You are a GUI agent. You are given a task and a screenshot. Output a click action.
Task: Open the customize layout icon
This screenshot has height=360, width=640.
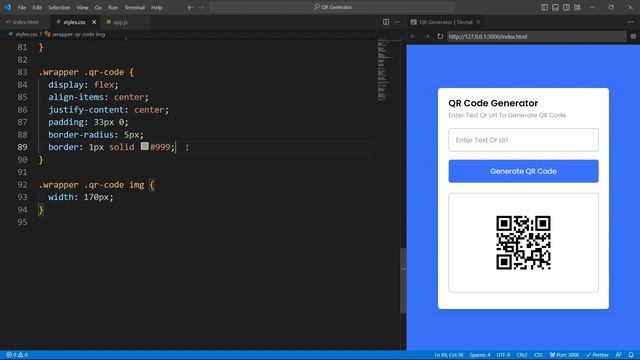(577, 7)
